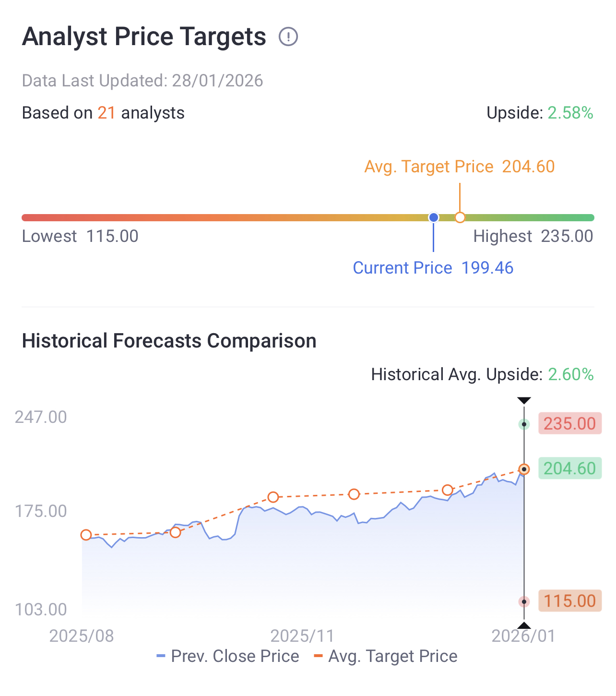
Task: Click the 2025/11 date label on chart axis
Action: pos(302,636)
